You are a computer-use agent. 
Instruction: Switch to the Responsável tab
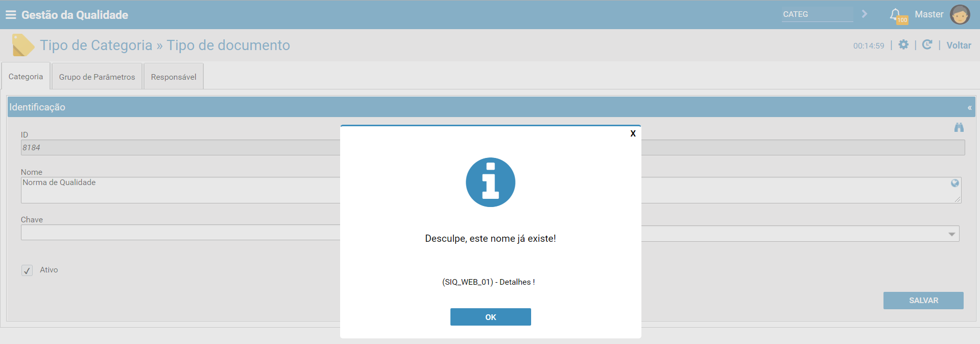click(174, 77)
